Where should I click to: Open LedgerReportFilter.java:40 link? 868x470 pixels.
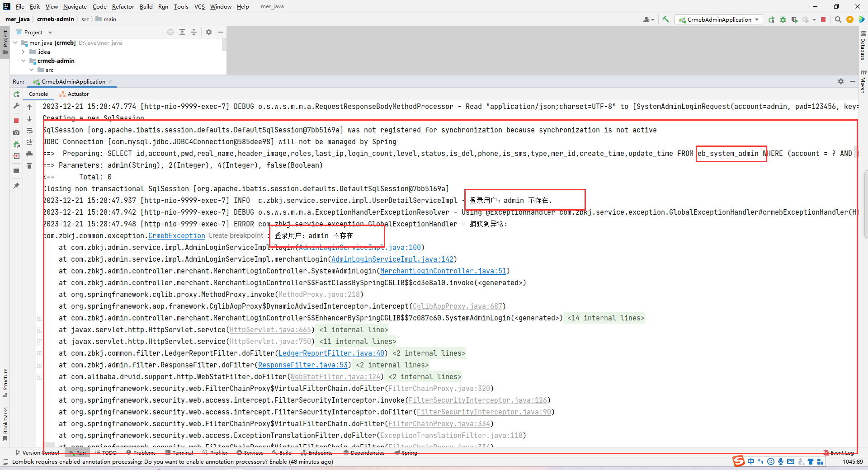331,353
